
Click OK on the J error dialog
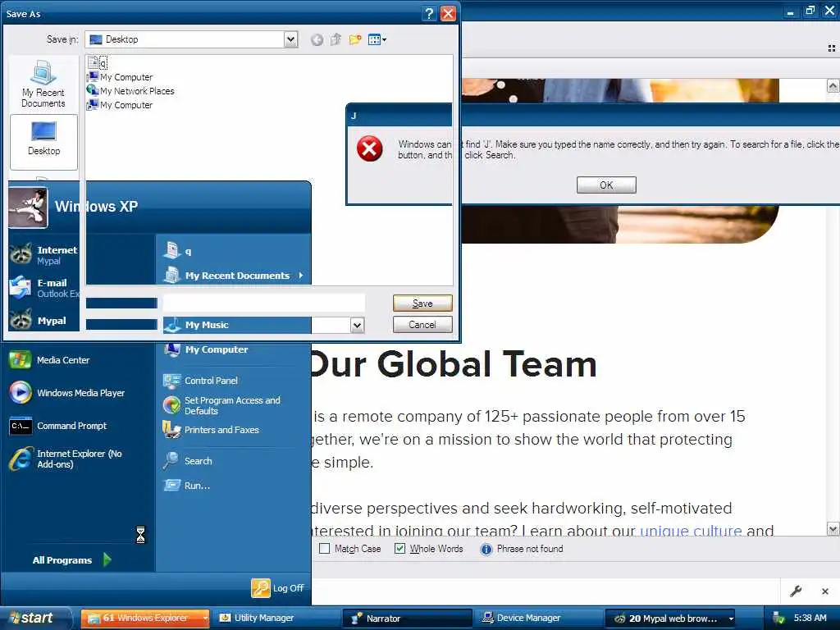[x=606, y=185]
